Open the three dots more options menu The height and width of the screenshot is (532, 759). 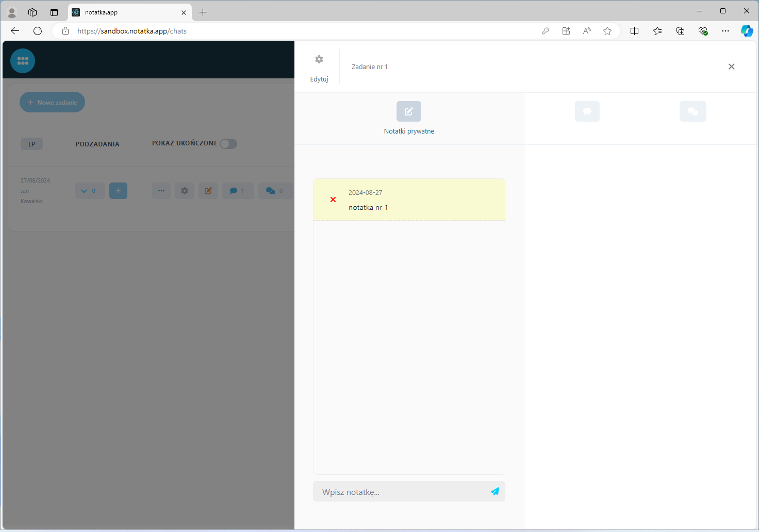pos(161,191)
